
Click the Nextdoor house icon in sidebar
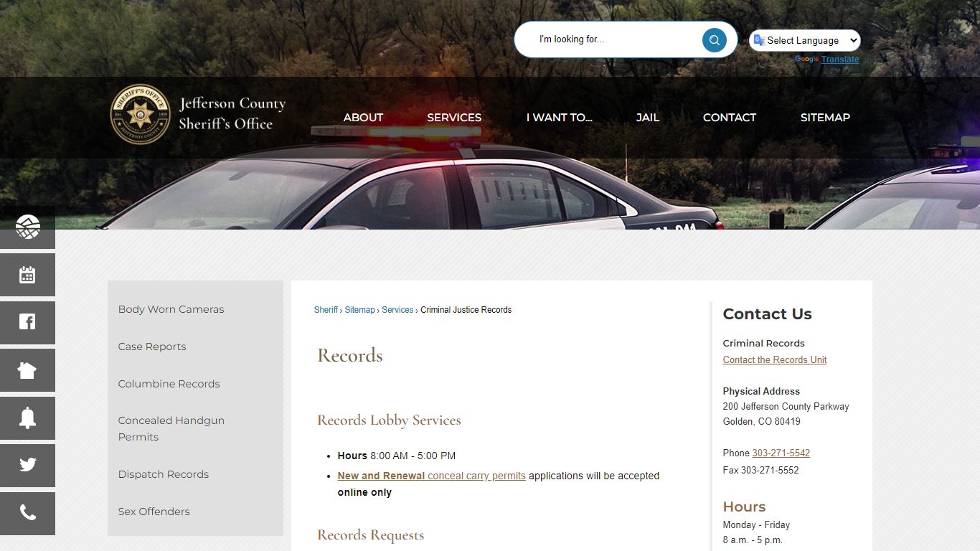tap(27, 370)
